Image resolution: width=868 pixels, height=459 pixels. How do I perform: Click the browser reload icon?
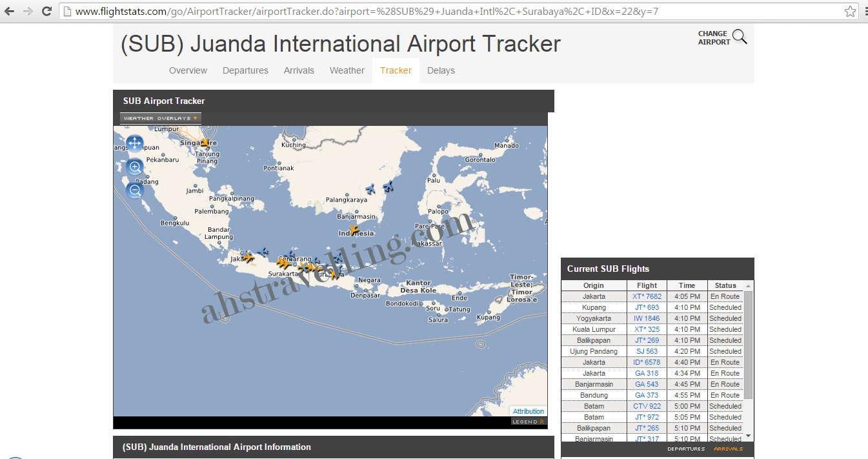[46, 11]
